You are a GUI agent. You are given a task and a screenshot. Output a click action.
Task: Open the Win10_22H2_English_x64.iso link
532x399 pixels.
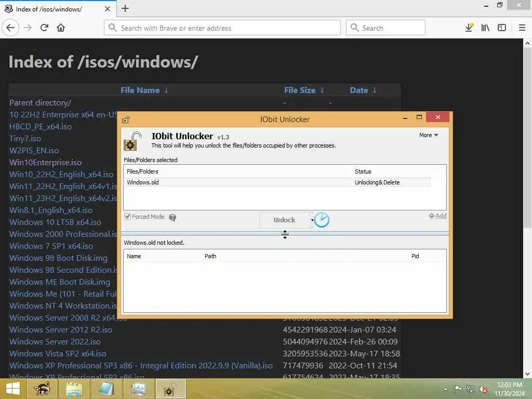point(61,175)
